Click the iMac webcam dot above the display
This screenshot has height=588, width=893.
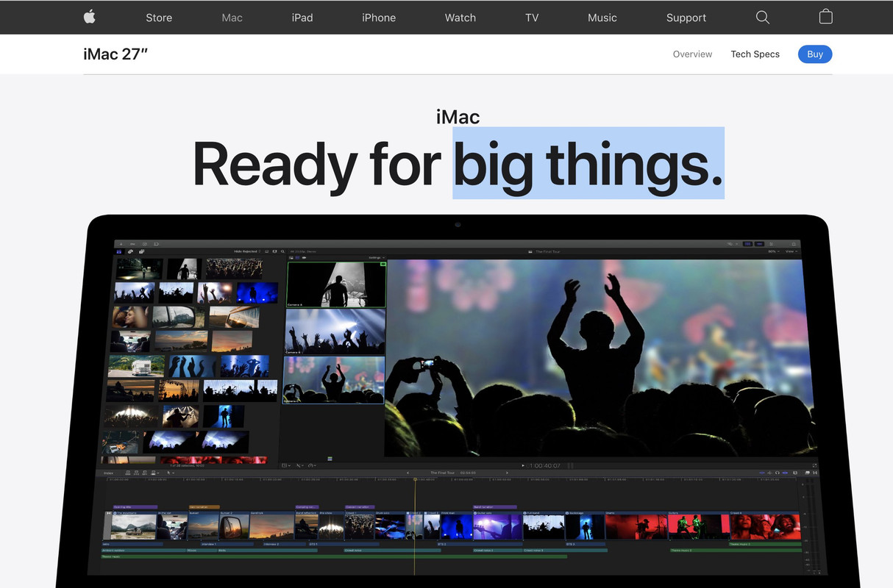coord(458,224)
